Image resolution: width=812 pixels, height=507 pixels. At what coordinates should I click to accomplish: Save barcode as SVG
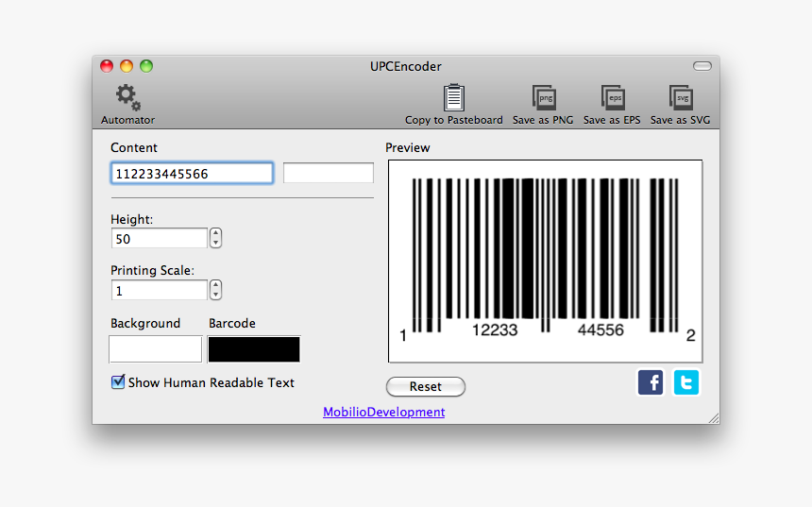681,97
